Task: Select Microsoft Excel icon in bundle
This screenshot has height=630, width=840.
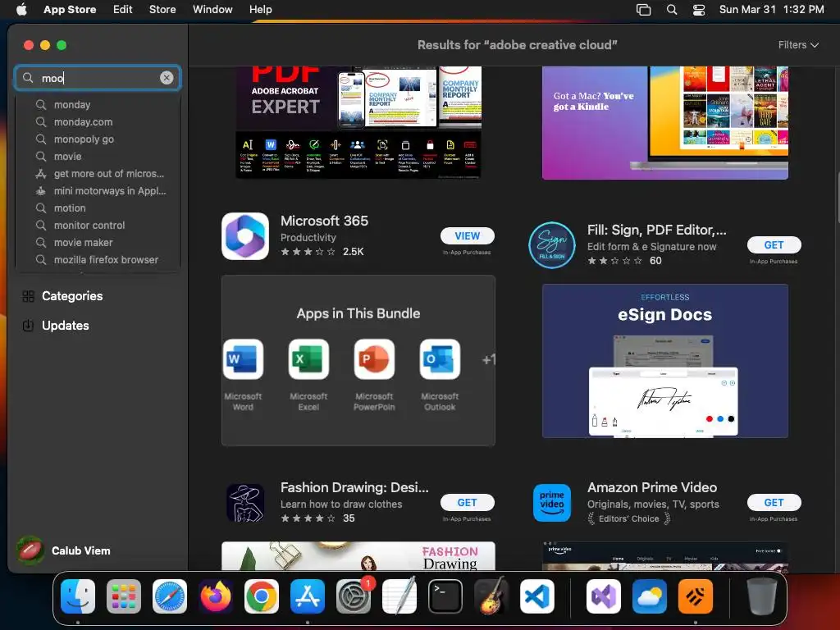Action: pos(308,359)
